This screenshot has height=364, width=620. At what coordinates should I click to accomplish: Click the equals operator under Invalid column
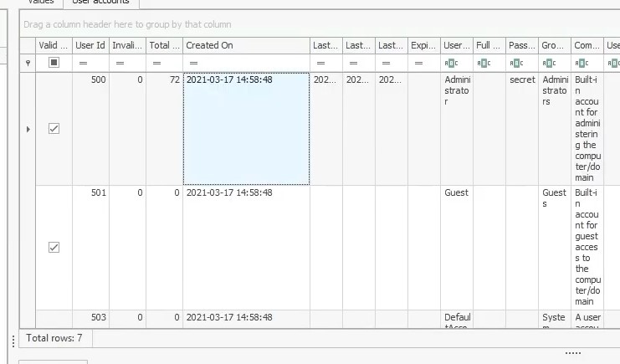[120, 63]
